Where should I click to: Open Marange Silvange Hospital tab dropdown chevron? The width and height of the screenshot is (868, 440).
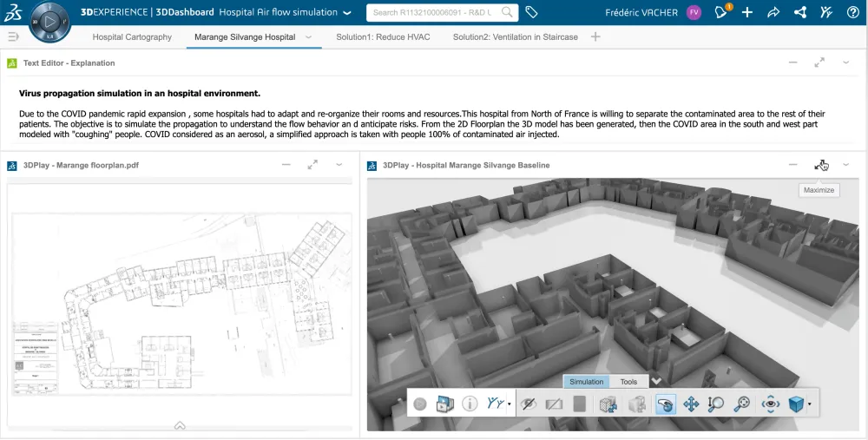[x=308, y=37]
